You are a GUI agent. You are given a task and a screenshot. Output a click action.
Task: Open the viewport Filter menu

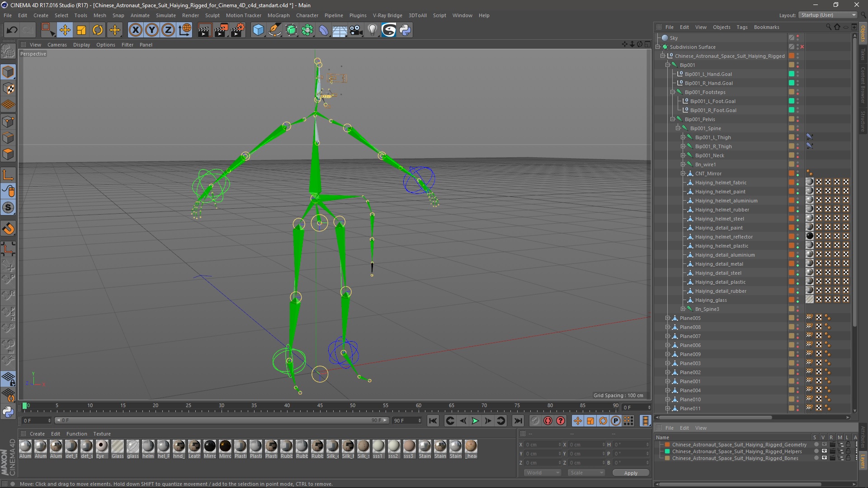click(127, 45)
